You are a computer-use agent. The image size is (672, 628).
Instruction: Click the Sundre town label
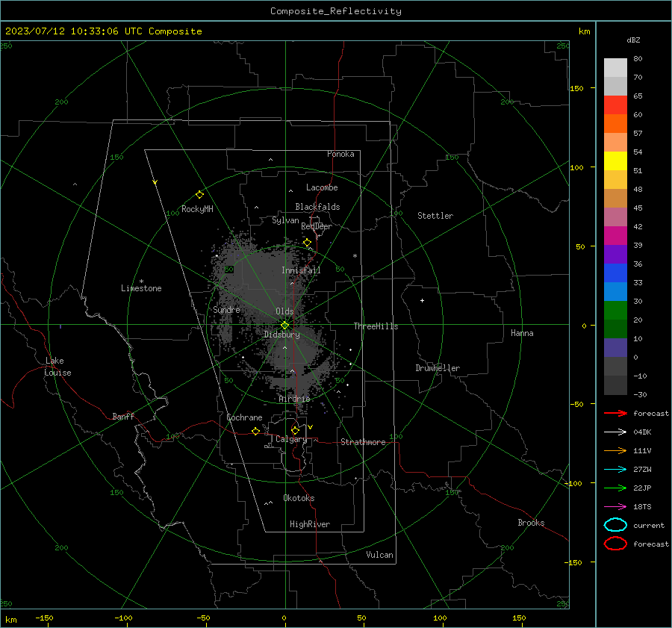tap(226, 309)
